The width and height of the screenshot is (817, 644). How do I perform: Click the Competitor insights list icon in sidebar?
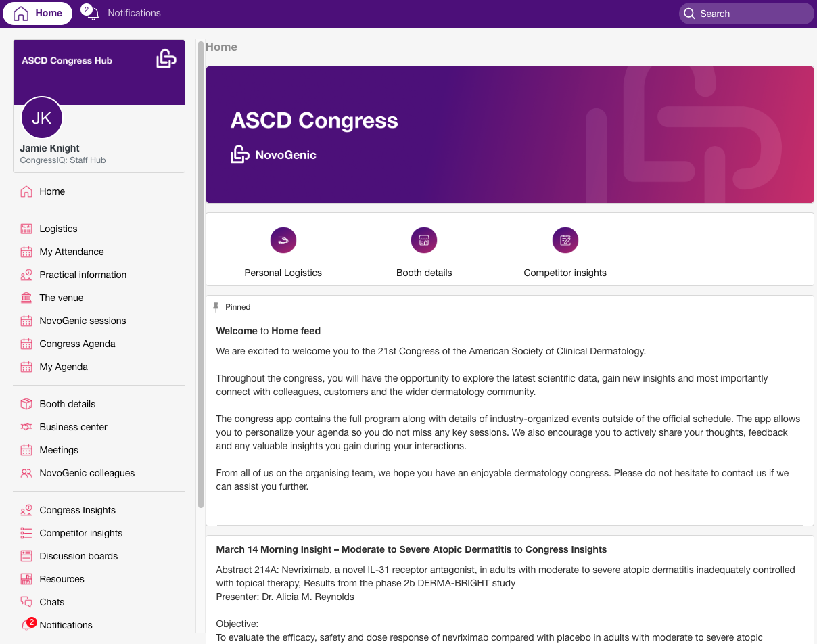pyautogui.click(x=26, y=533)
